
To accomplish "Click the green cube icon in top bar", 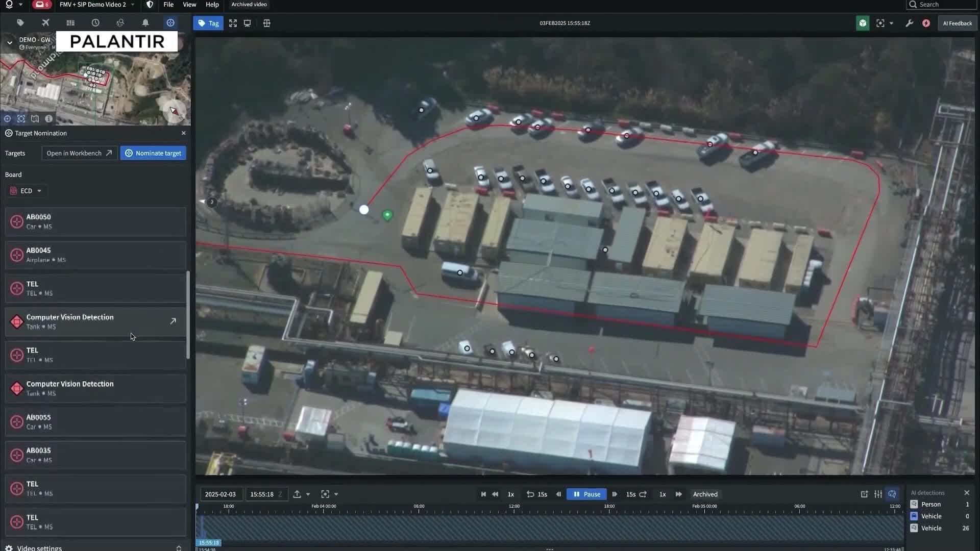I will 863,23.
